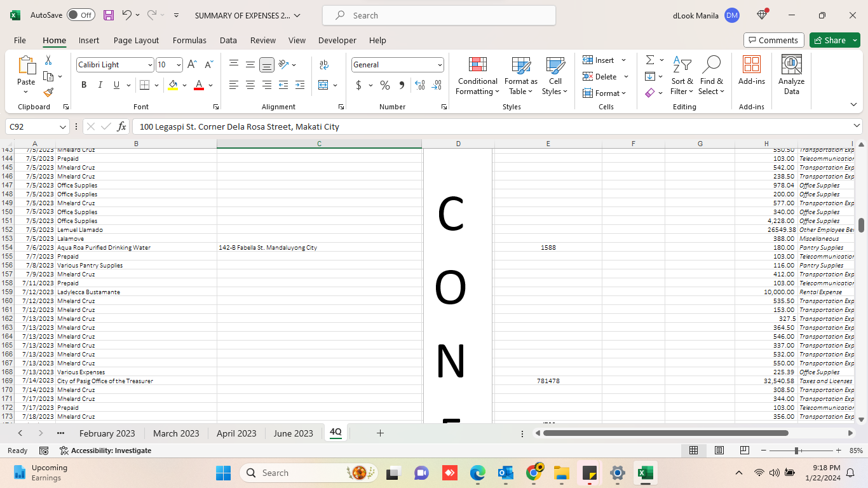Increase font size with the large A icon
Image resolution: width=868 pixels, height=488 pixels.
[x=192, y=64]
